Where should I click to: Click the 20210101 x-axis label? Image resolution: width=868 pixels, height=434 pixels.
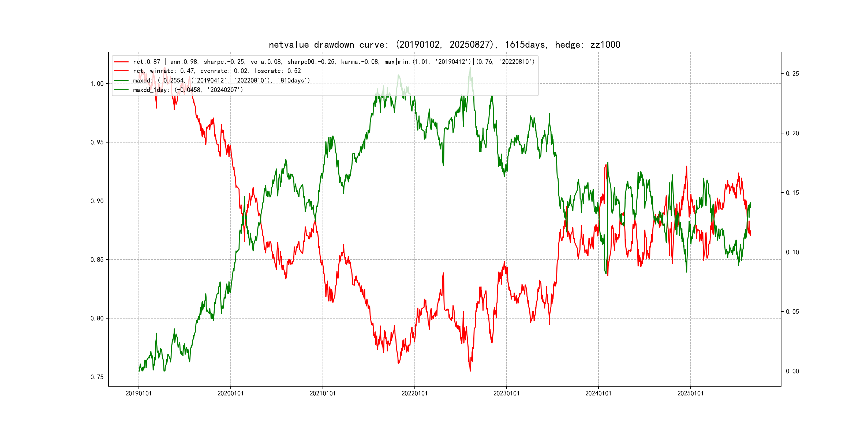click(x=323, y=393)
